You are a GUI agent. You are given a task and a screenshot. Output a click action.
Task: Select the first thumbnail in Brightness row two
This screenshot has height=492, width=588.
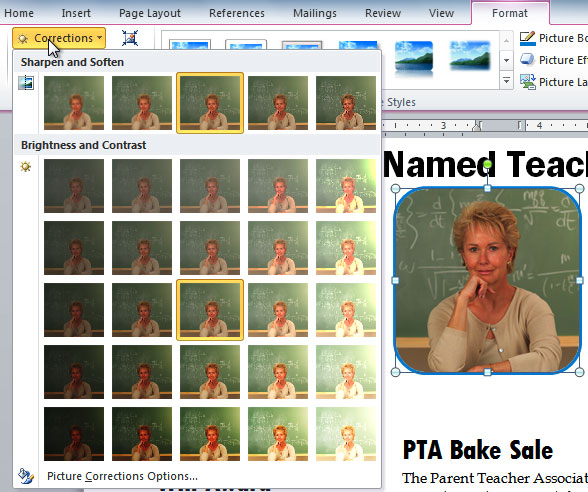tap(74, 248)
